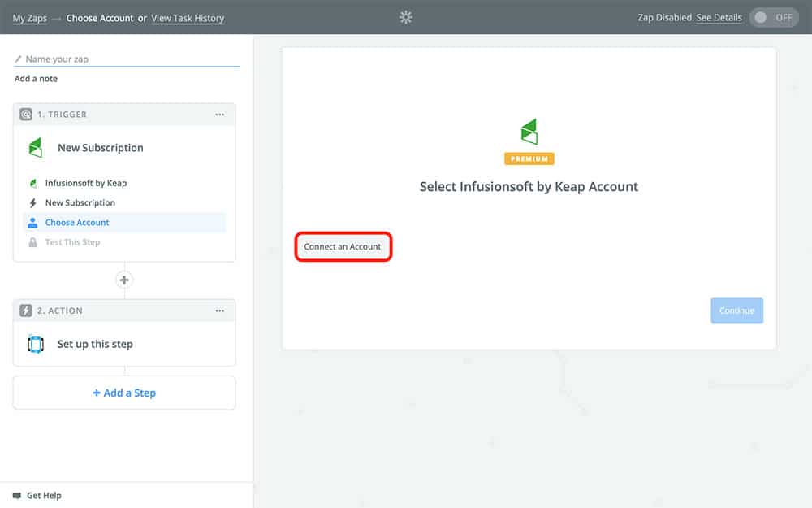Open the action step three-dot menu
The height and width of the screenshot is (508, 812).
(219, 310)
